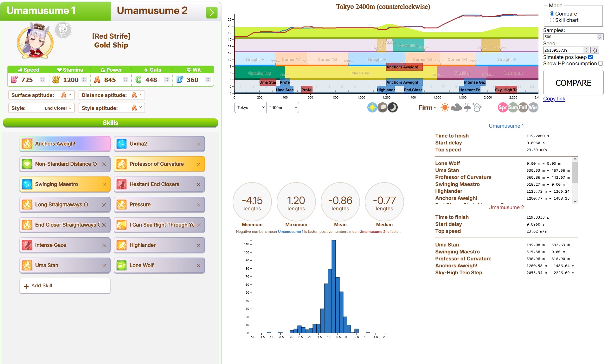Remove Non-Standard Distance skill
This screenshot has height=364, width=605.
pyautogui.click(x=104, y=164)
